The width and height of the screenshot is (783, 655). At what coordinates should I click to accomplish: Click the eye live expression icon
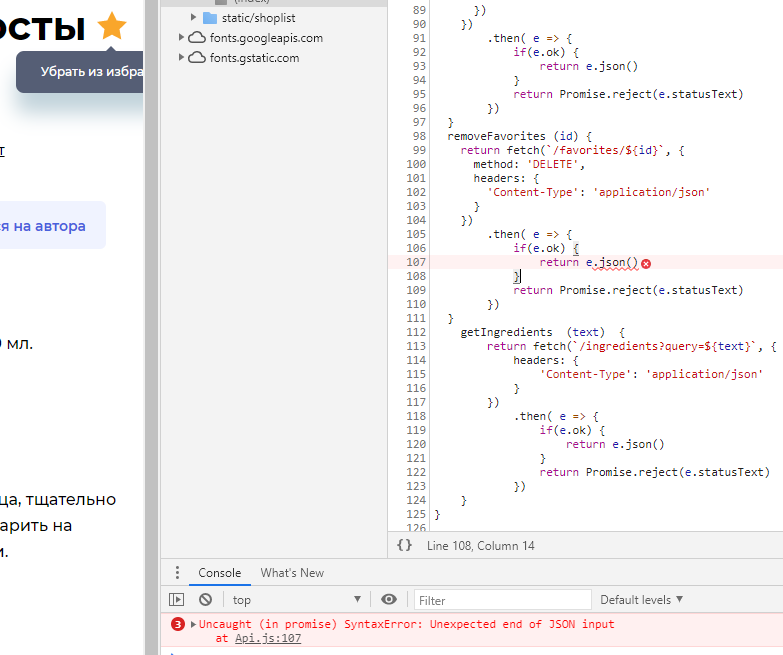[389, 599]
